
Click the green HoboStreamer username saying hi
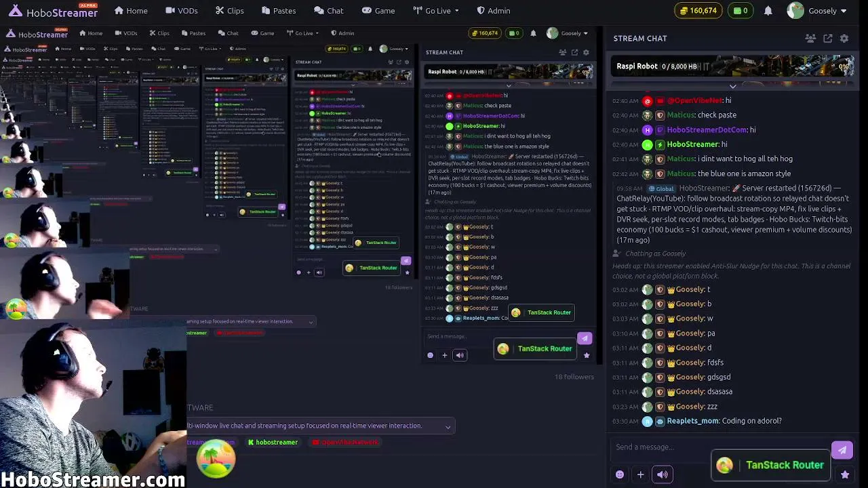[x=692, y=144]
